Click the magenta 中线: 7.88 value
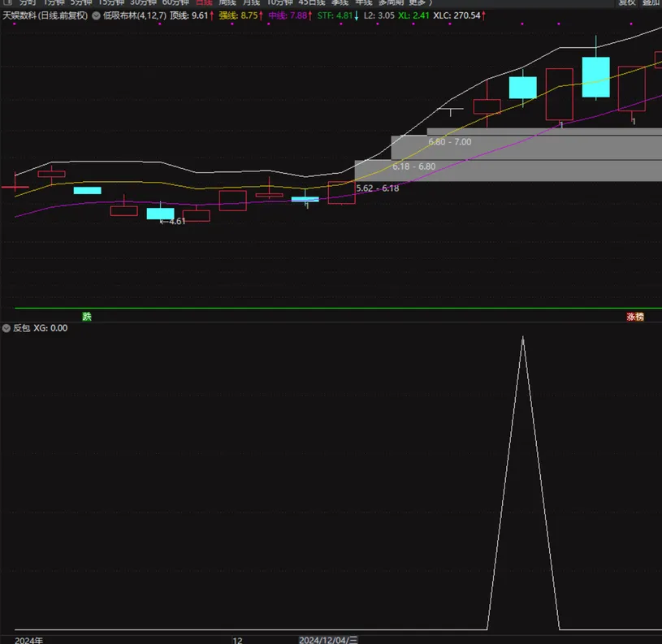The height and width of the screenshot is (644, 662). click(x=290, y=15)
